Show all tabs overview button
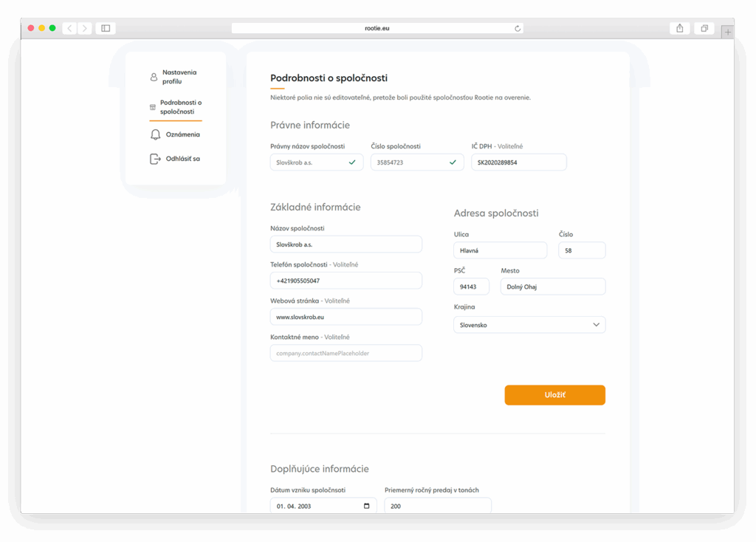756x542 pixels. (x=704, y=28)
